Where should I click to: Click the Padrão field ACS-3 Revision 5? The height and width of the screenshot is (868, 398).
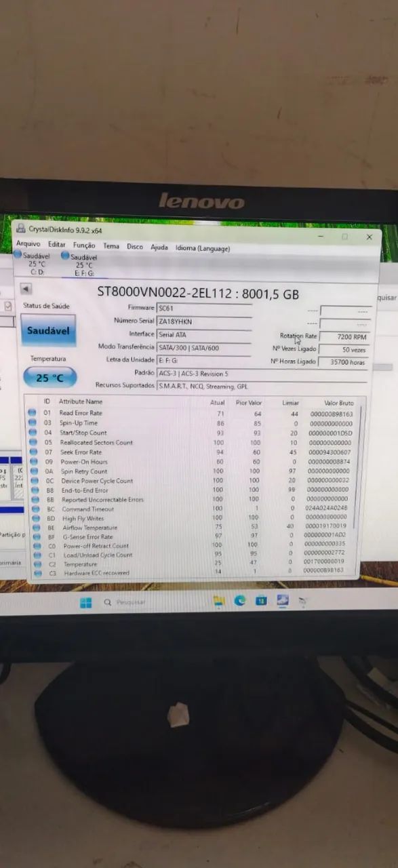263,374
